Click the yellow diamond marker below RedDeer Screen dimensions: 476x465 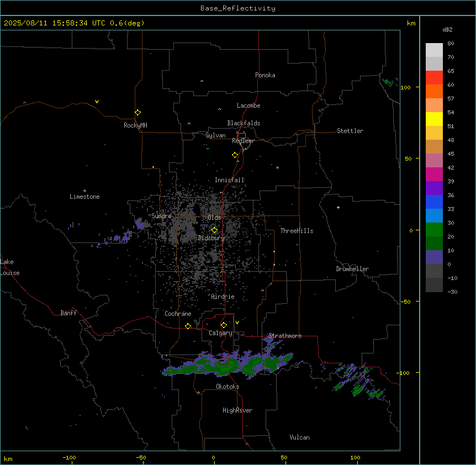(235, 155)
